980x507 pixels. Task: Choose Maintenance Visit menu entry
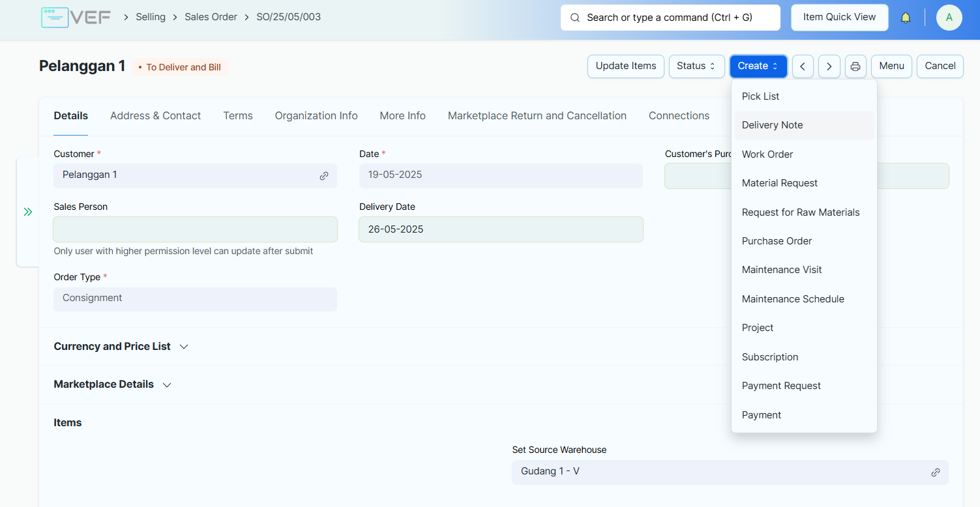click(x=804, y=270)
